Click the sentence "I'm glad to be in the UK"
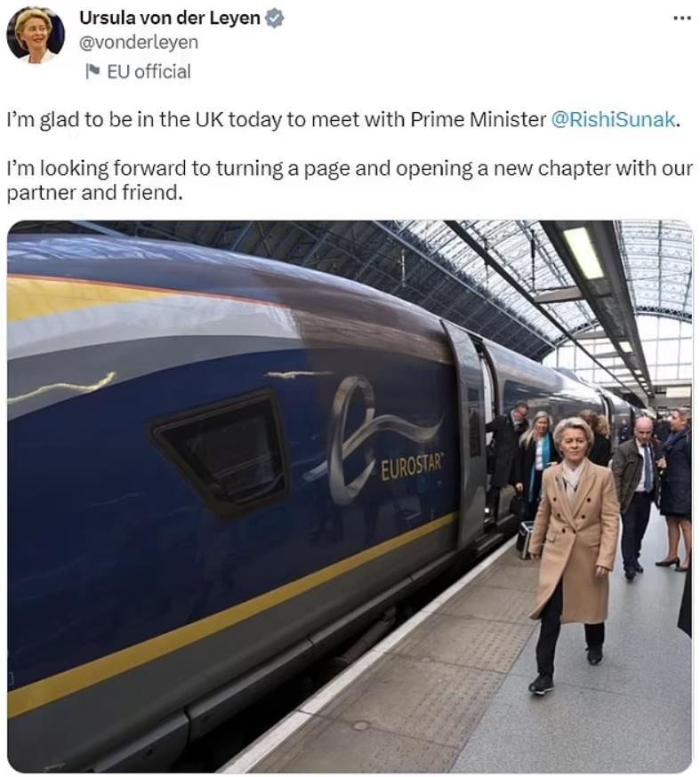 [116, 119]
